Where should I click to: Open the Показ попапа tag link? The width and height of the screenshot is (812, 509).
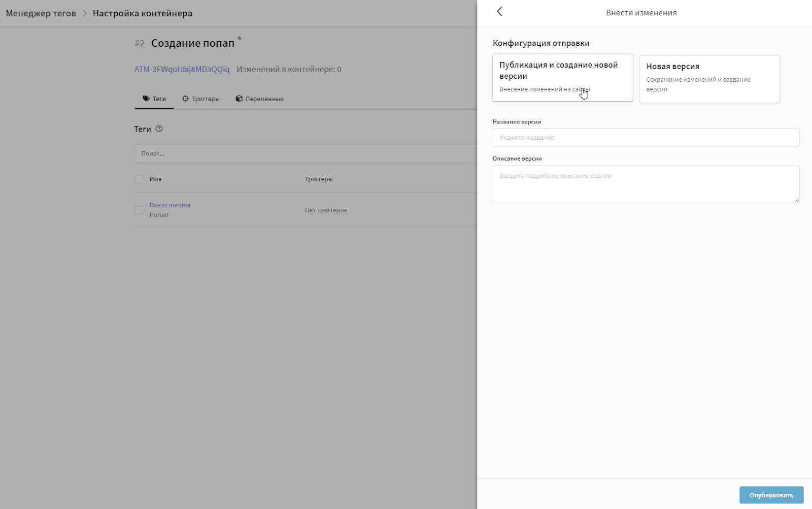(170, 205)
